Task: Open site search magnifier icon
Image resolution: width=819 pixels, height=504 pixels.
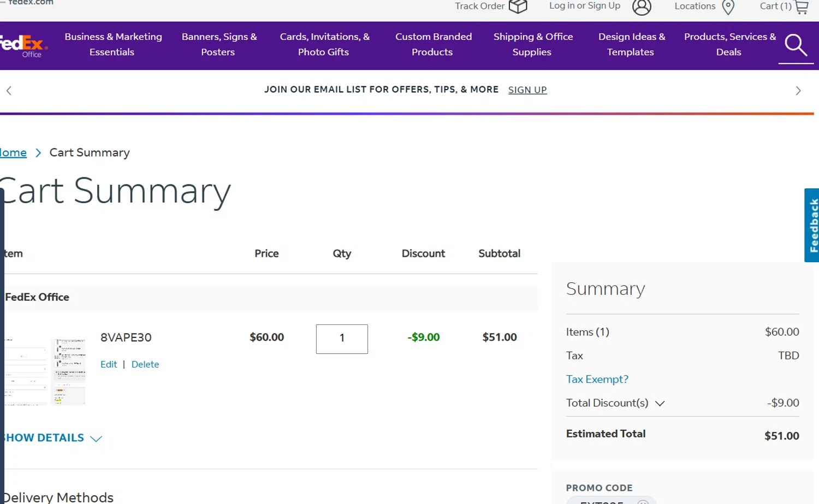Action: [x=796, y=45]
